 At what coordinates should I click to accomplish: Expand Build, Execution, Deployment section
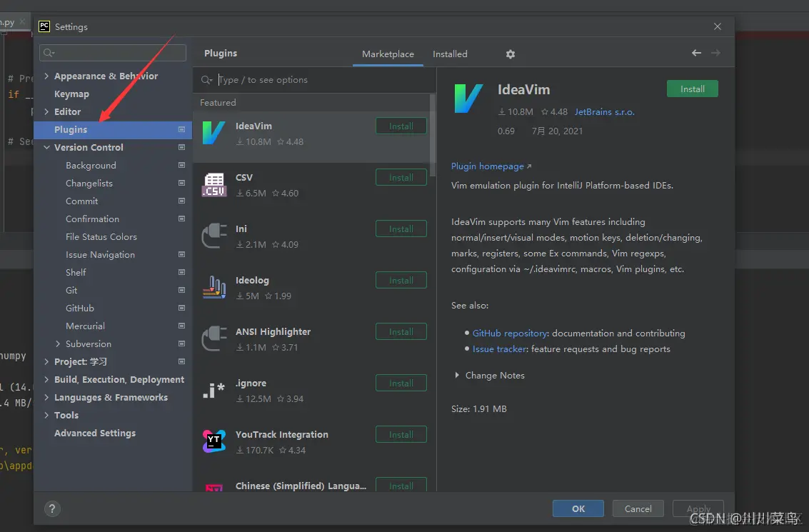(46, 379)
